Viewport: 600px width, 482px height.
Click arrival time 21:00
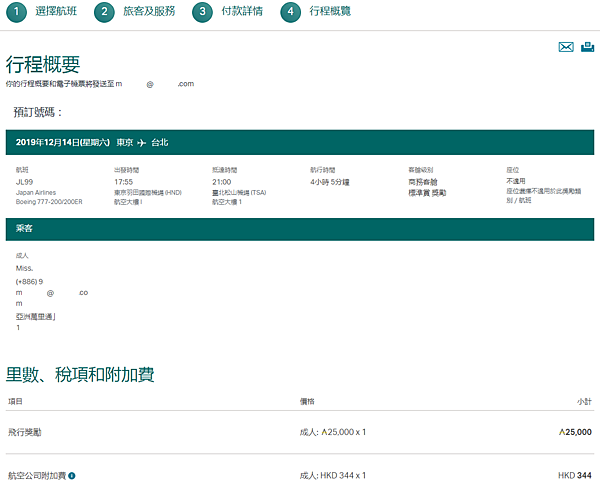(222, 182)
